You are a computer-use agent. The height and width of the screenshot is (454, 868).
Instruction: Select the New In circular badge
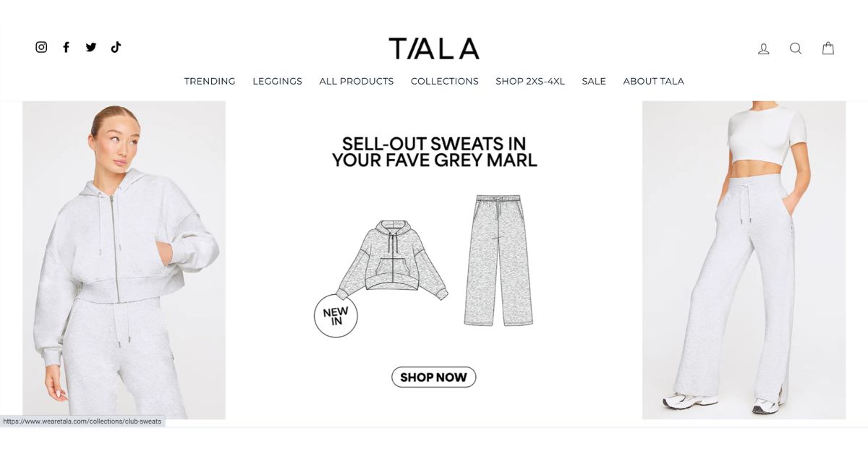[336, 316]
